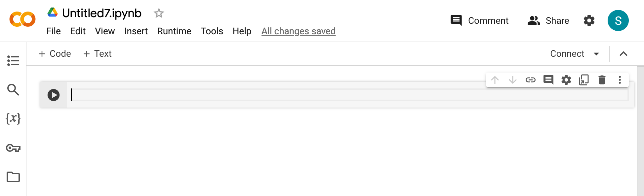Show the variables inspector panel
The height and width of the screenshot is (196, 644).
coord(13,118)
